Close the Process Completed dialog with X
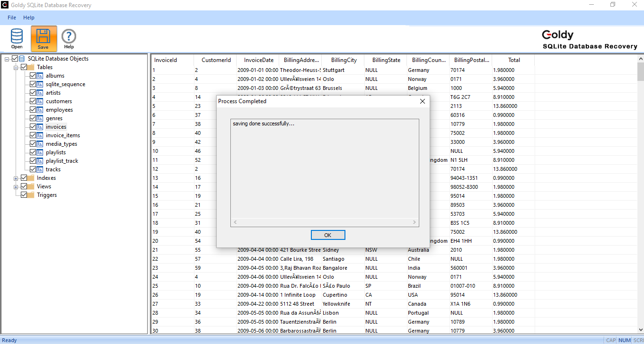This screenshot has height=344, width=644. 423,101
